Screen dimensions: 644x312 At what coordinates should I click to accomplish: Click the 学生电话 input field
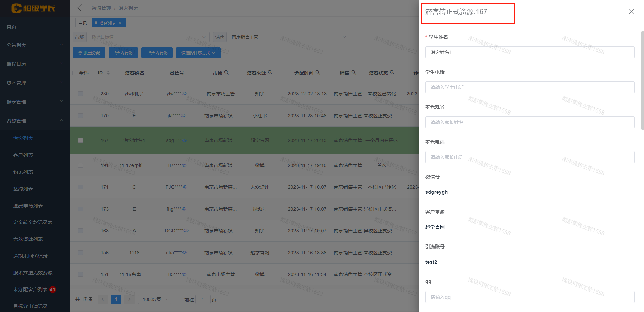click(x=529, y=87)
